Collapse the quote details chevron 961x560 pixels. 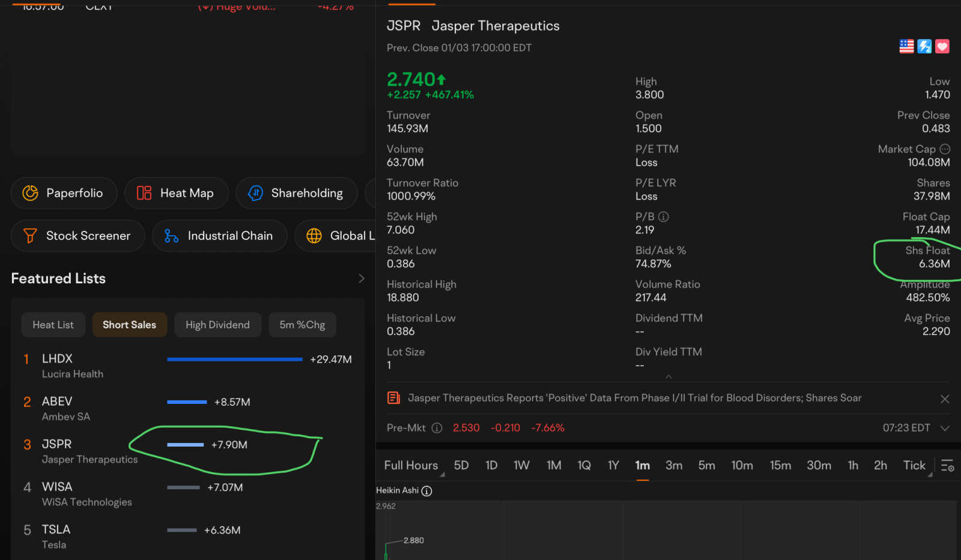point(668,376)
